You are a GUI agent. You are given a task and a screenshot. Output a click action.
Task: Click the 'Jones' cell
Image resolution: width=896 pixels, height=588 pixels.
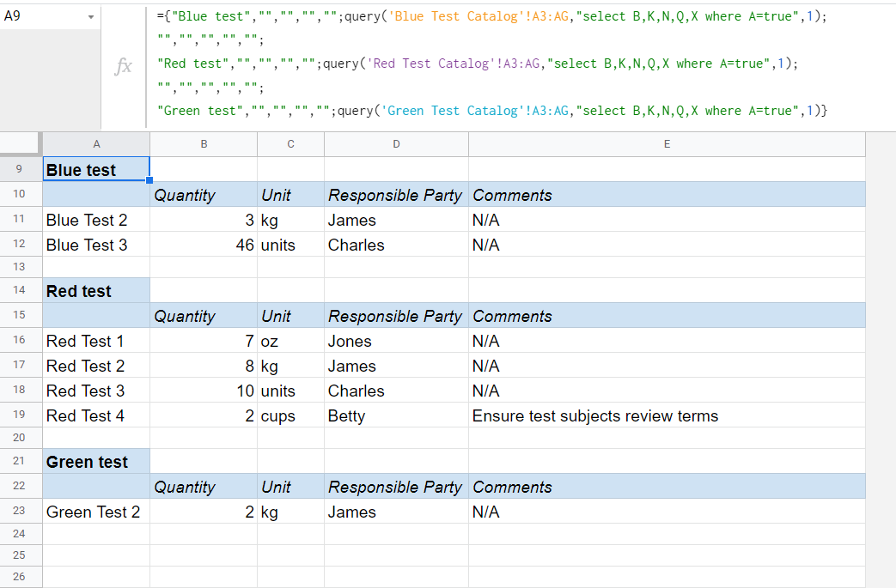coord(397,341)
